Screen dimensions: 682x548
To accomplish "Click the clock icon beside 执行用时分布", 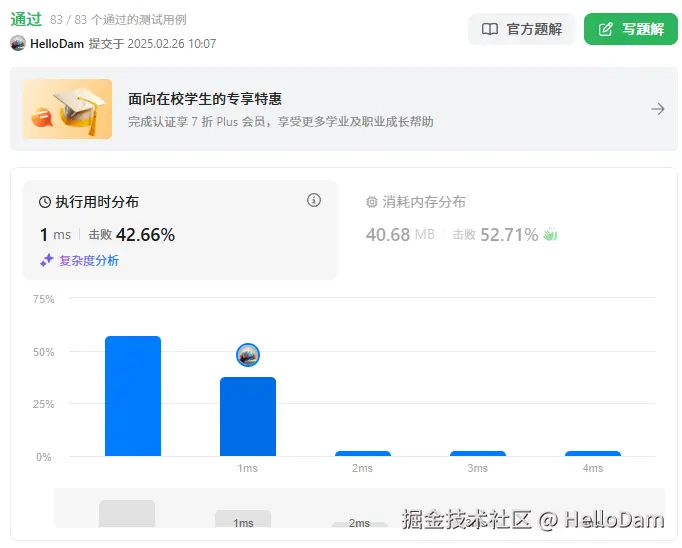I will (45, 202).
